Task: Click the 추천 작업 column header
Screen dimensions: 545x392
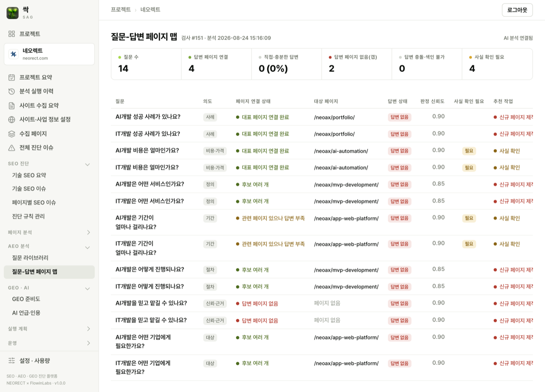Action: pyautogui.click(x=503, y=101)
